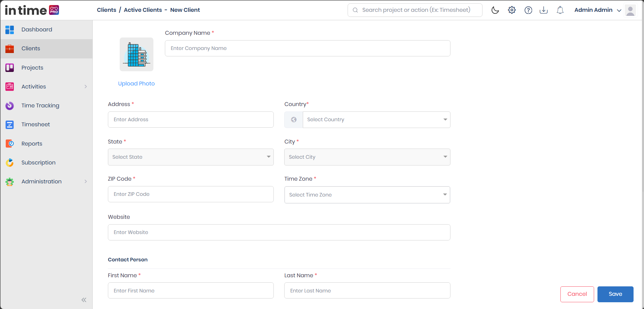The height and width of the screenshot is (309, 644).
Task: Focus the ZIP Code input field
Action: (191, 194)
